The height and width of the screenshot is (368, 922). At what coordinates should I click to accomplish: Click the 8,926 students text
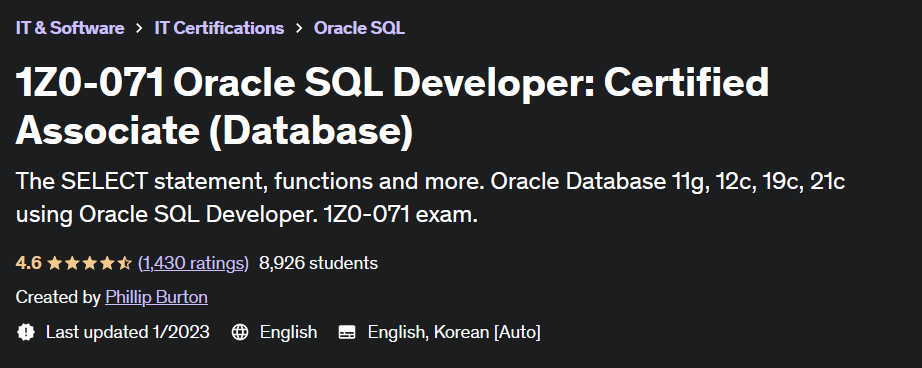tap(318, 263)
